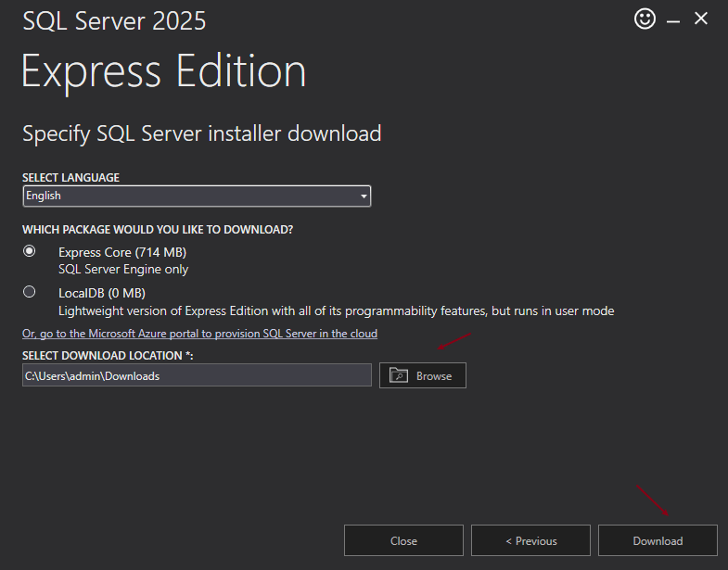Close the installer with the top-right X
Image resolution: width=728 pixels, height=570 pixels.
pyautogui.click(x=701, y=19)
